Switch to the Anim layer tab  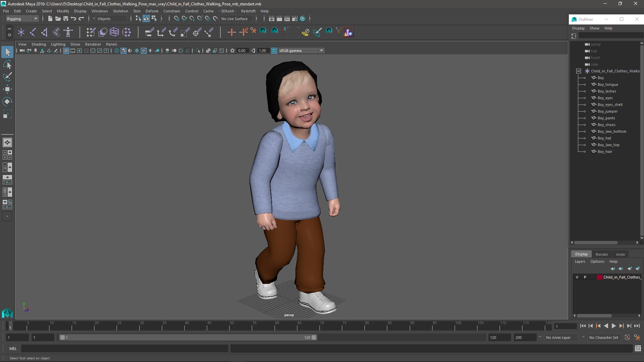click(x=620, y=254)
